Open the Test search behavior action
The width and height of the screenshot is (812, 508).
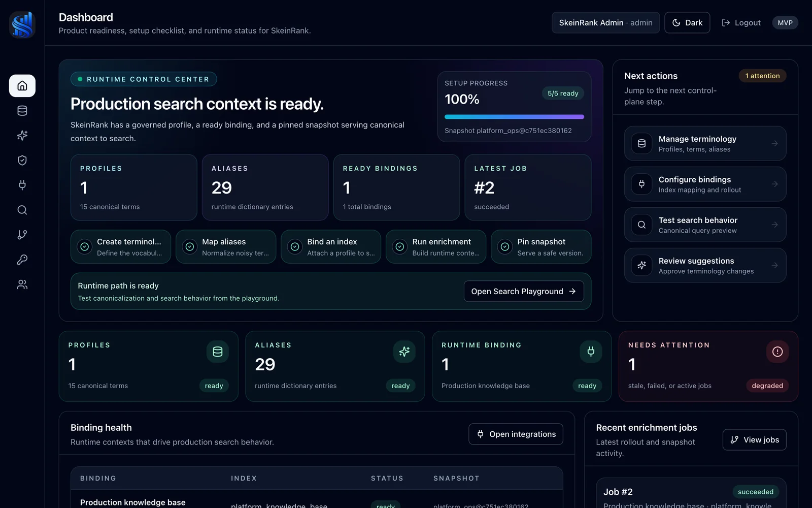(x=705, y=225)
